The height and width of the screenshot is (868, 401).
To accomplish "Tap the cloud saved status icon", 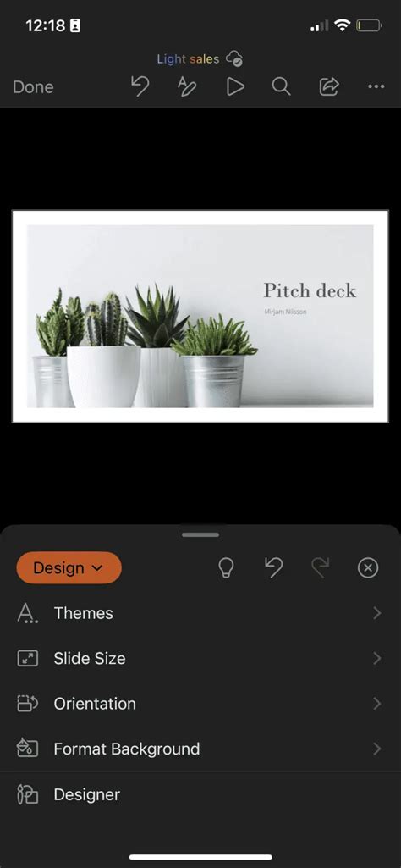I will (236, 58).
